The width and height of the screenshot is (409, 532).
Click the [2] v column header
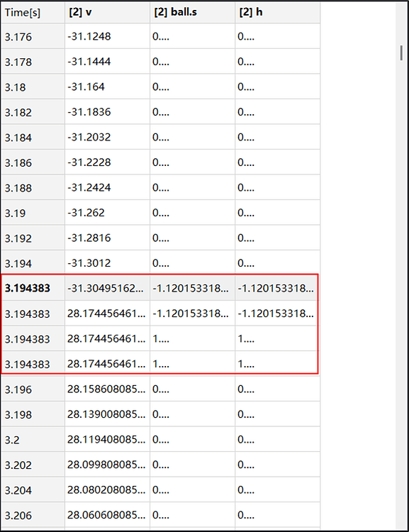click(x=108, y=13)
